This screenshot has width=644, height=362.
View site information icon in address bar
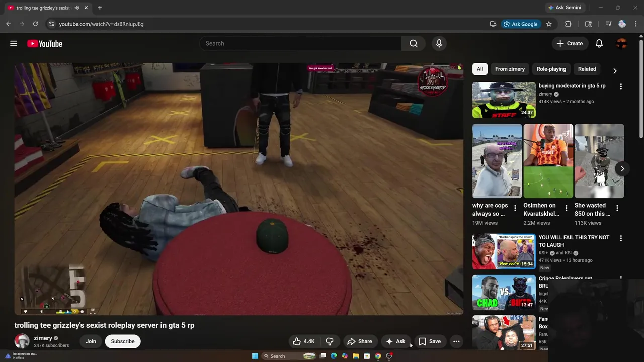click(x=51, y=24)
